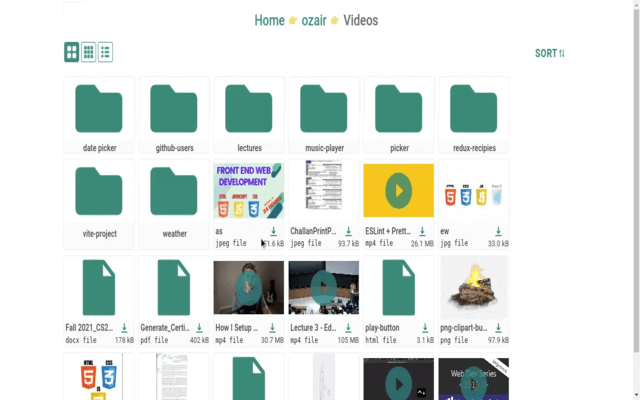This screenshot has width=640, height=400.
Task: Open the 'ew' HTML CSS JS thumbnail
Action: 474,195
